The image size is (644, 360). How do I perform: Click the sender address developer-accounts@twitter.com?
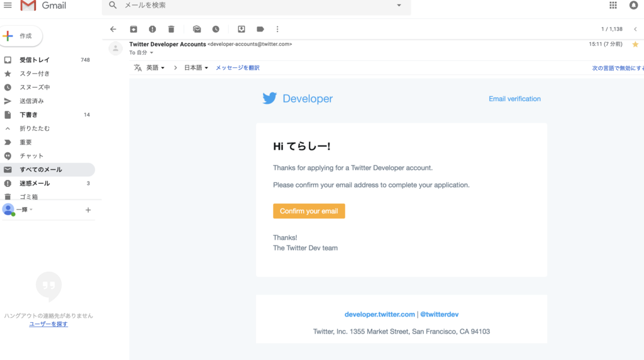(250, 45)
